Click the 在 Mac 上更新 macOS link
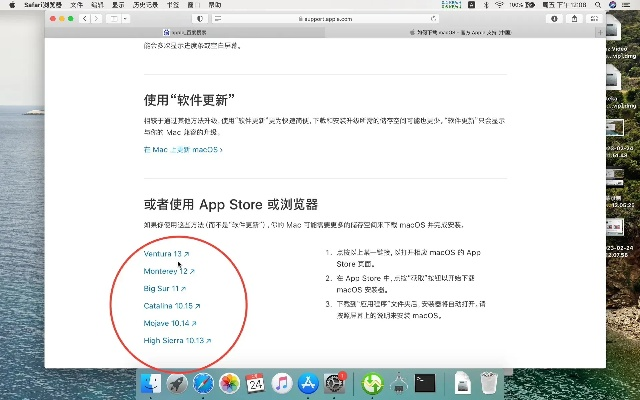The height and width of the screenshot is (400, 640). pyautogui.click(x=182, y=149)
